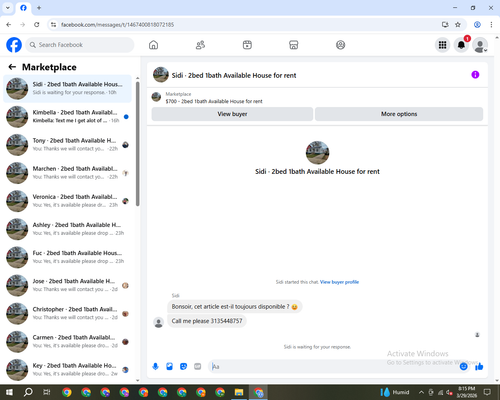Open the Notifications bell
The height and width of the screenshot is (400, 500).
[x=461, y=45]
